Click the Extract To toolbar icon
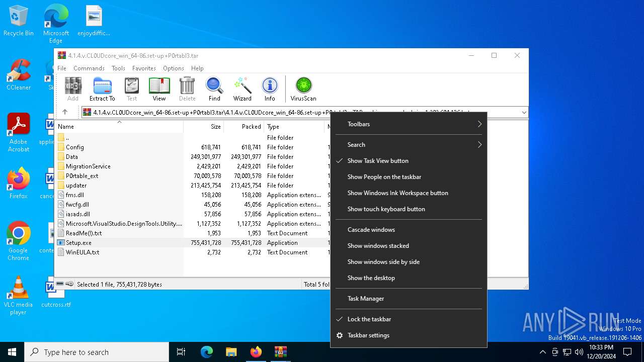The height and width of the screenshot is (362, 644). click(x=102, y=89)
